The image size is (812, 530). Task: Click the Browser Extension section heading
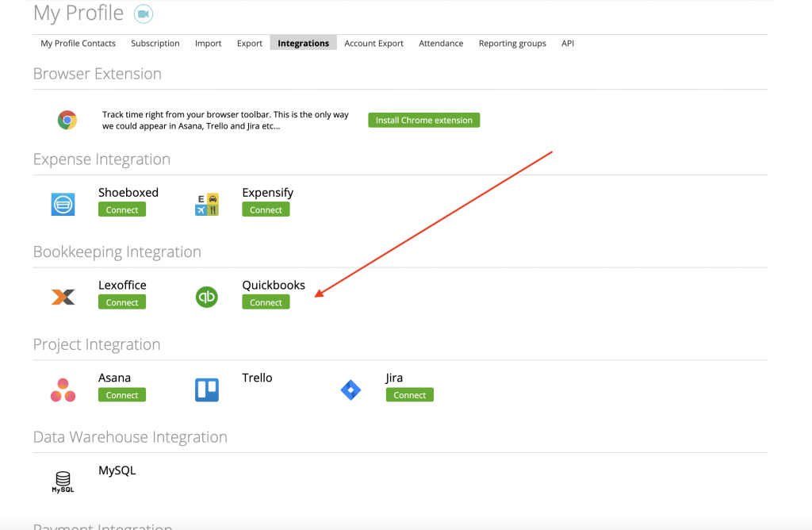pyautogui.click(x=98, y=74)
